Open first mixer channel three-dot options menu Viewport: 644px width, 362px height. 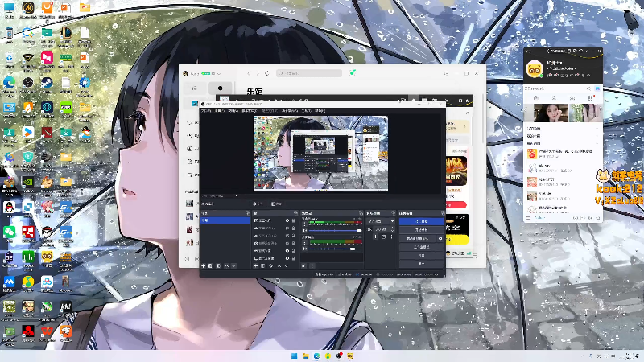click(x=304, y=224)
